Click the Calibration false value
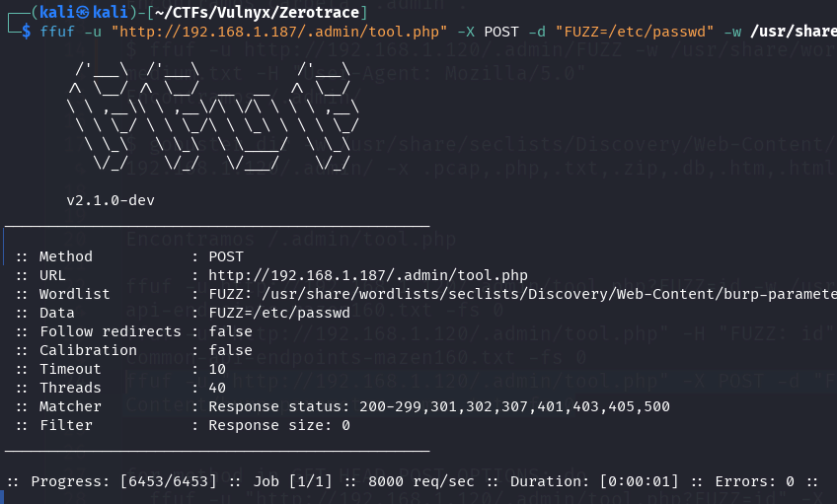 click(x=231, y=350)
